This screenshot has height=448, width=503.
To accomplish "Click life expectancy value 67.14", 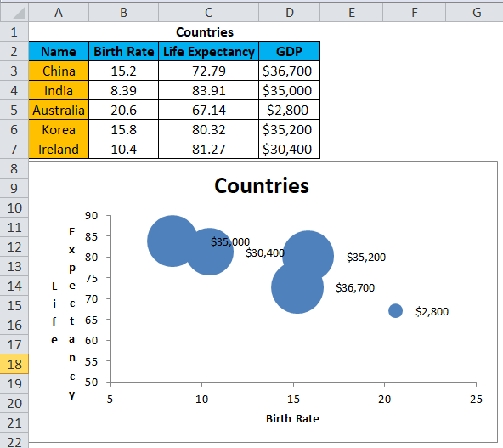I will (x=208, y=110).
